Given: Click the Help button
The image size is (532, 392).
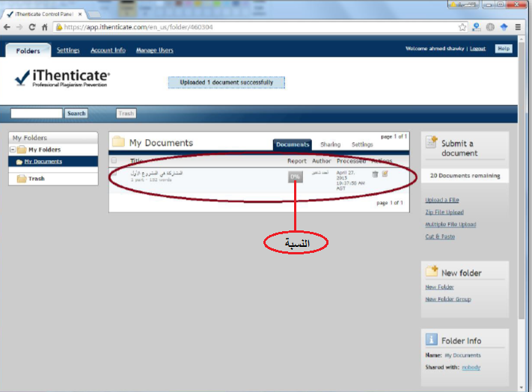Looking at the screenshot, I should (x=504, y=49).
